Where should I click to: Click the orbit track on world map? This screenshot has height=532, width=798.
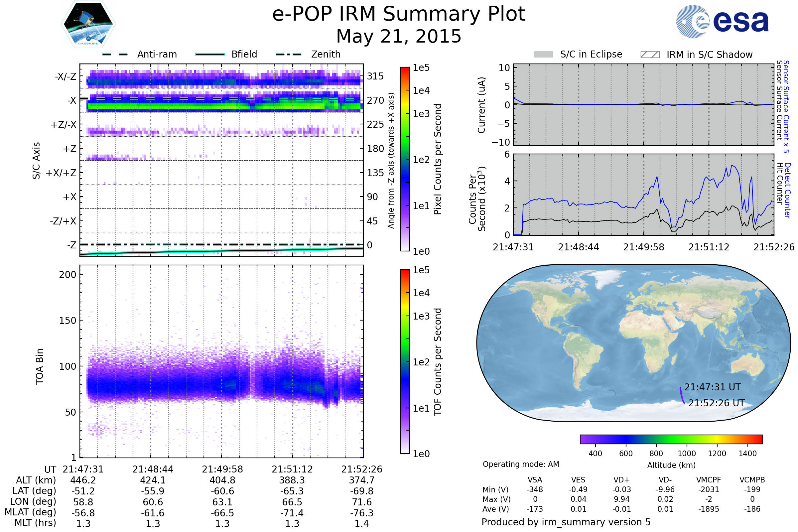681,396
